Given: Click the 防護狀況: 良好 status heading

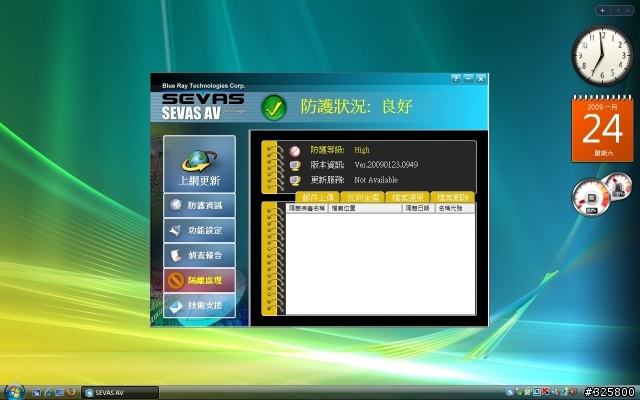Looking at the screenshot, I should pos(357,107).
